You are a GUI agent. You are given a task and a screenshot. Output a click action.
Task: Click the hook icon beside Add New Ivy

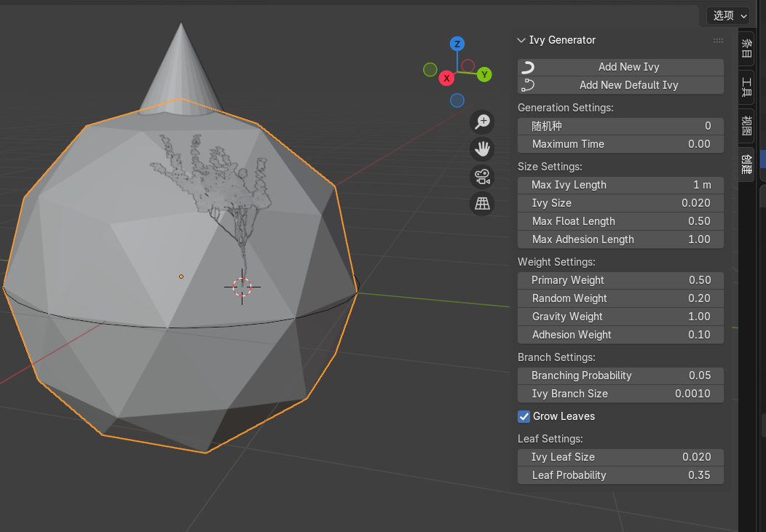528,67
